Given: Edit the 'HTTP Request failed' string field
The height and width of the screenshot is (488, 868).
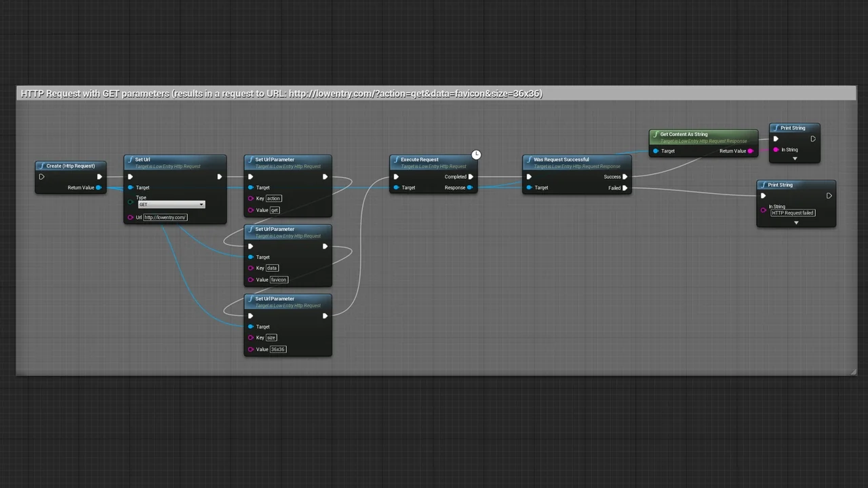Looking at the screenshot, I should (x=792, y=213).
